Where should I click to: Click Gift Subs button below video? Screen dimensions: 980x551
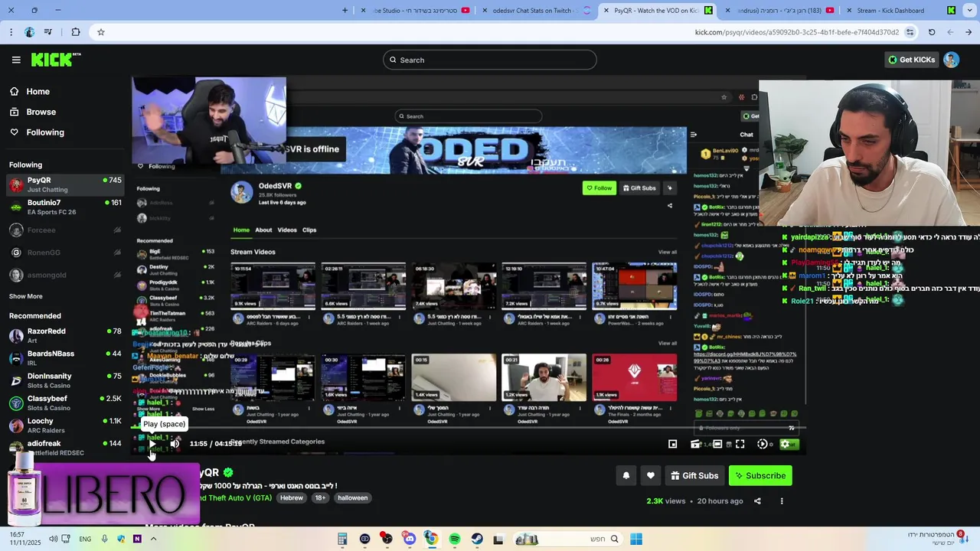(x=694, y=475)
